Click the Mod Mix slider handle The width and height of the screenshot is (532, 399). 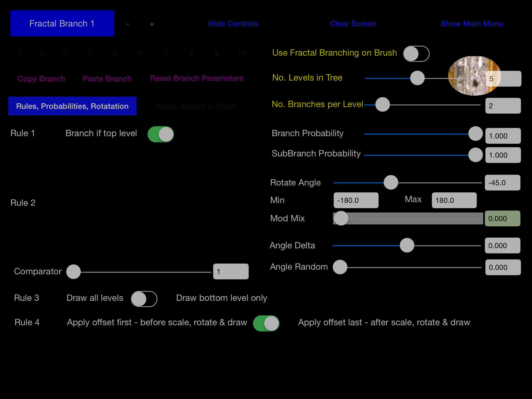(x=341, y=218)
